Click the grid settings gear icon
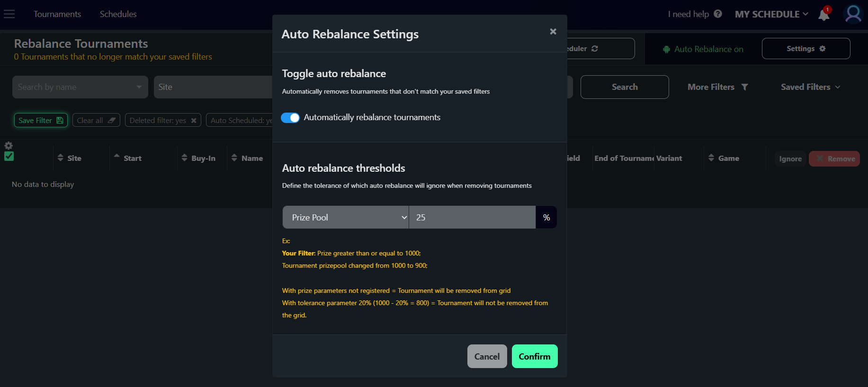This screenshot has height=387, width=868. click(9, 146)
